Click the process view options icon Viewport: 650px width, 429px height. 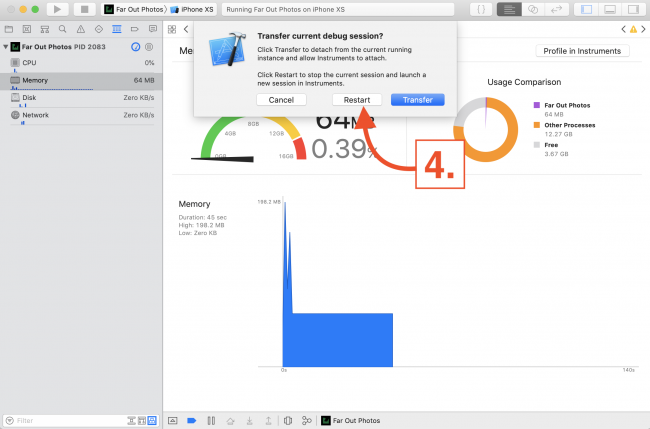click(x=149, y=47)
